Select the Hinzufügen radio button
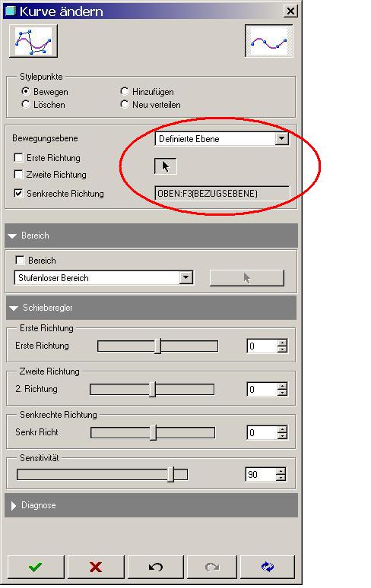Screen dimensions: 371x588 [124, 91]
